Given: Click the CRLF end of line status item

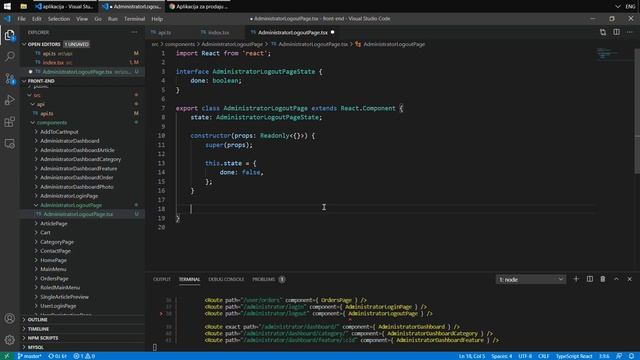Looking at the screenshot, I should click(544, 356).
